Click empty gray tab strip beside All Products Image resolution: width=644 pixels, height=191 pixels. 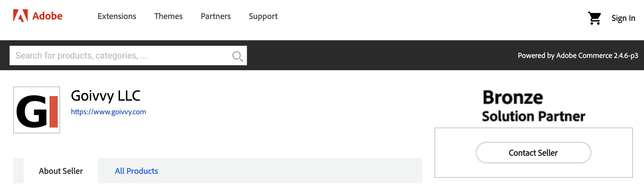pyautogui.click(x=291, y=171)
